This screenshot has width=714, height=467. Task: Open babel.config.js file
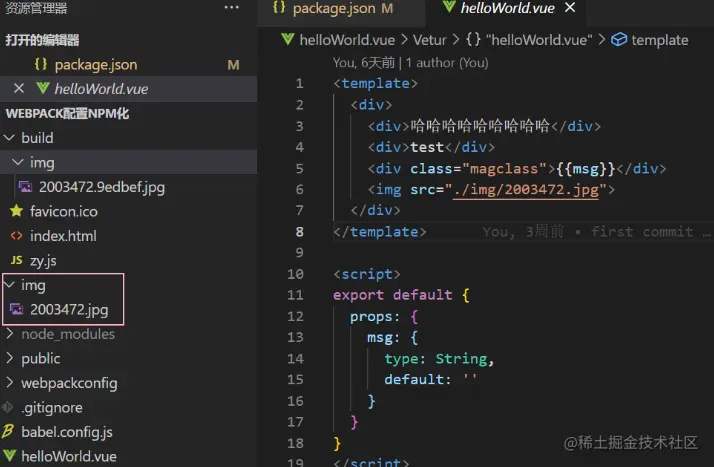point(67,432)
